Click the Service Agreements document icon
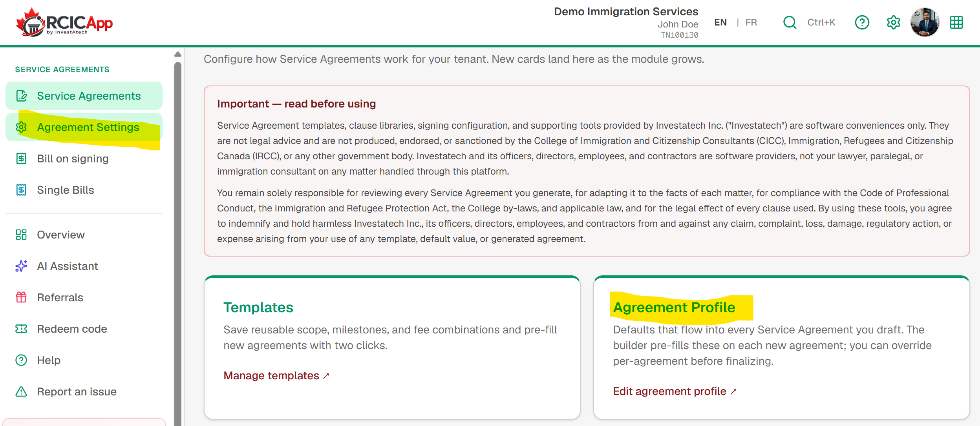Image resolution: width=980 pixels, height=426 pixels. point(21,96)
